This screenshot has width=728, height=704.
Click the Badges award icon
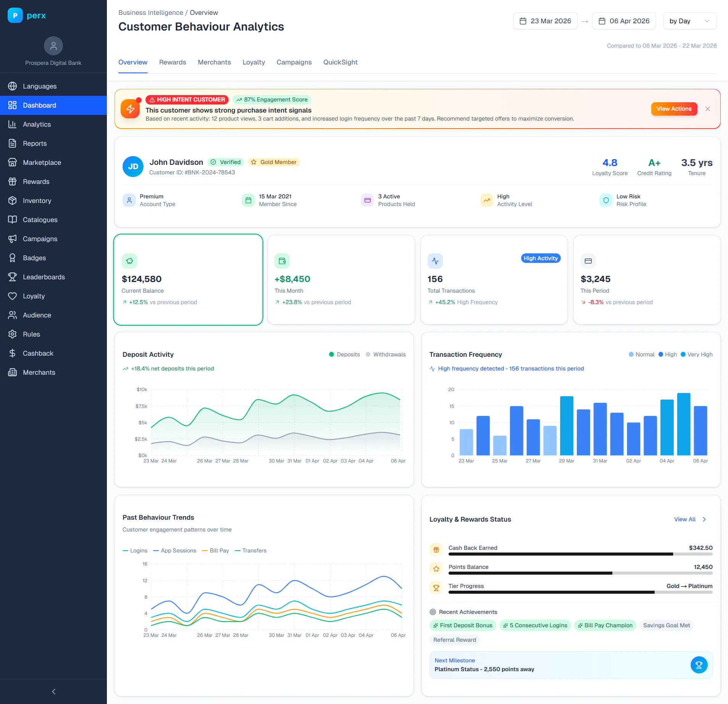click(x=13, y=258)
